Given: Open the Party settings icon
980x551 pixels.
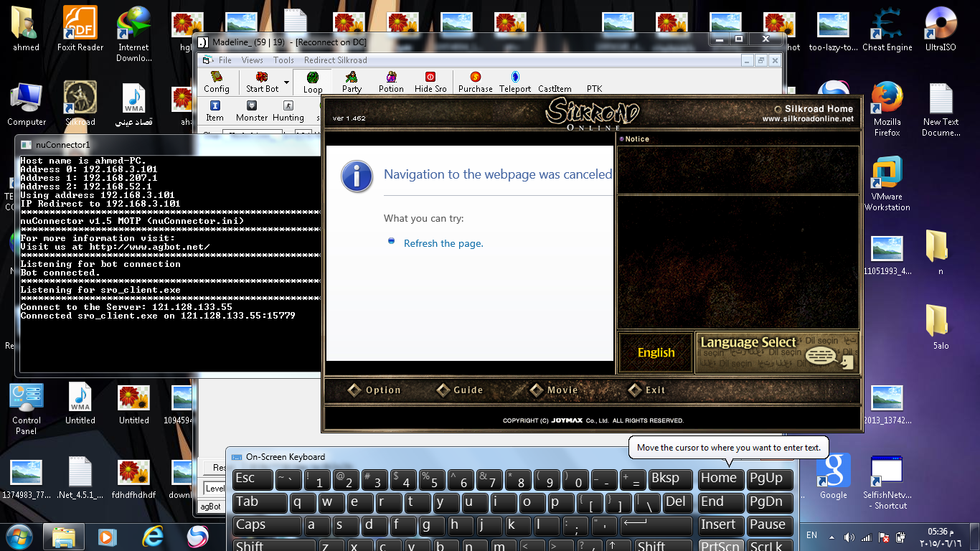Looking at the screenshot, I should point(352,83).
